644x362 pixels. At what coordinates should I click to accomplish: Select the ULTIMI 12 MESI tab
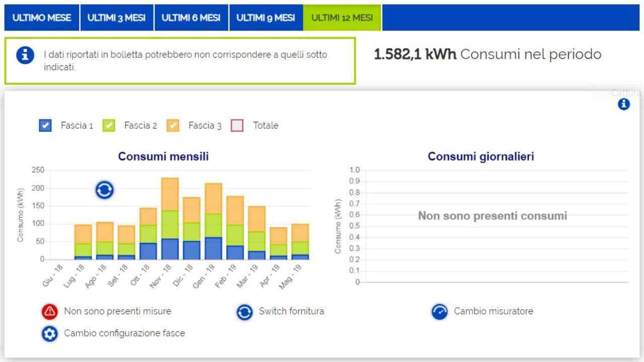[342, 18]
